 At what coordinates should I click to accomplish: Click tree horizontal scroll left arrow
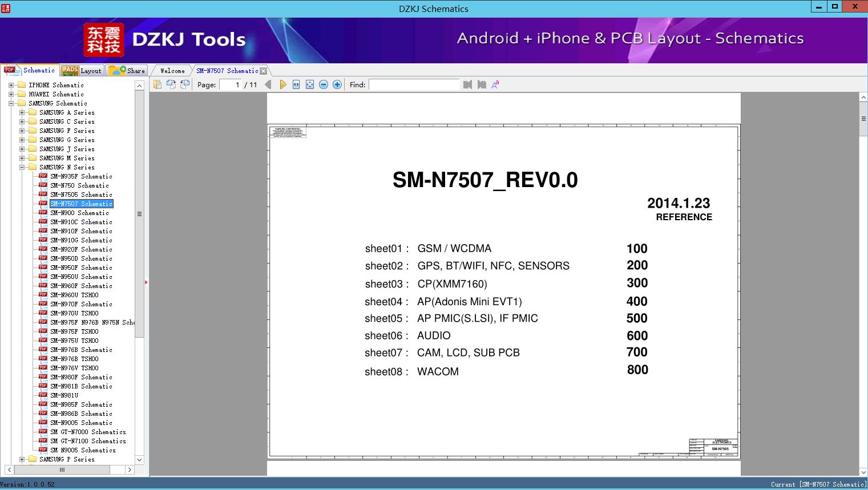tap(9, 469)
